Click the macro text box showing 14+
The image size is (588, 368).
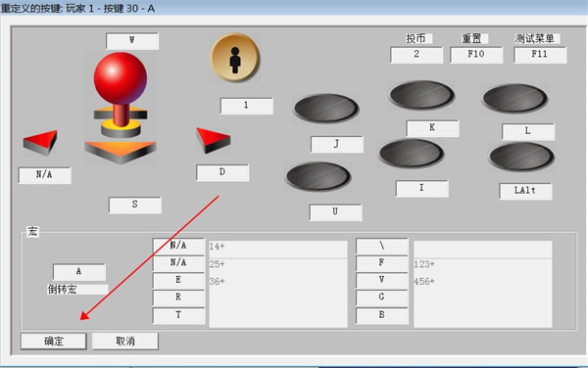[x=278, y=249]
